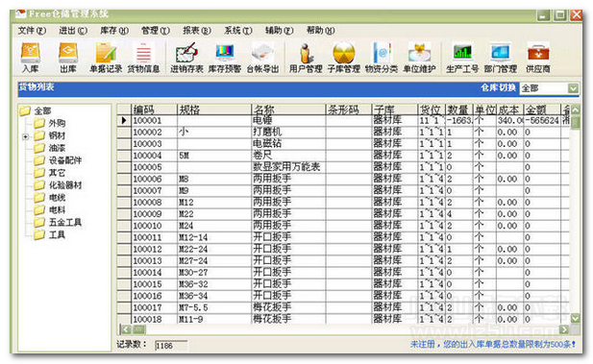Open 物资分类 material category icon

click(382, 58)
